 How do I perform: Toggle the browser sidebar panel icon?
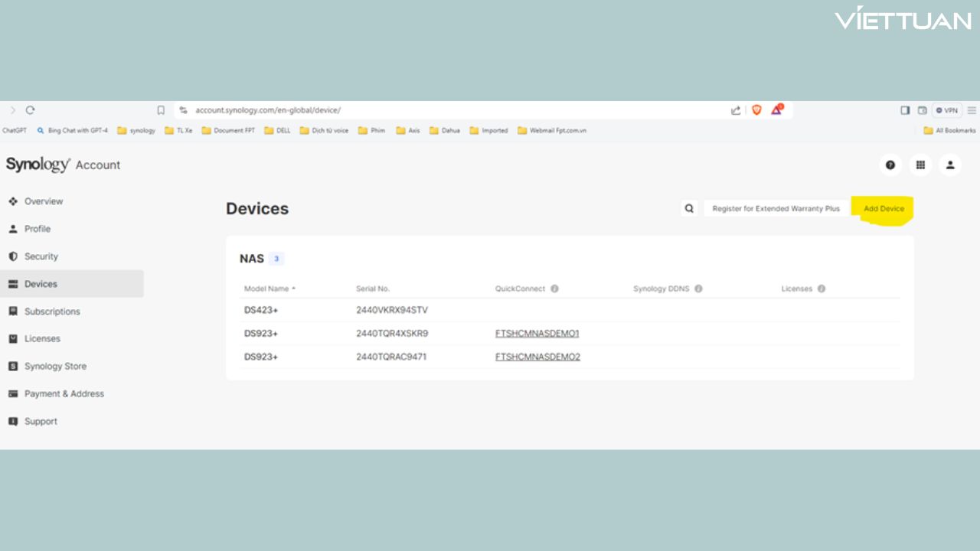[x=905, y=110]
